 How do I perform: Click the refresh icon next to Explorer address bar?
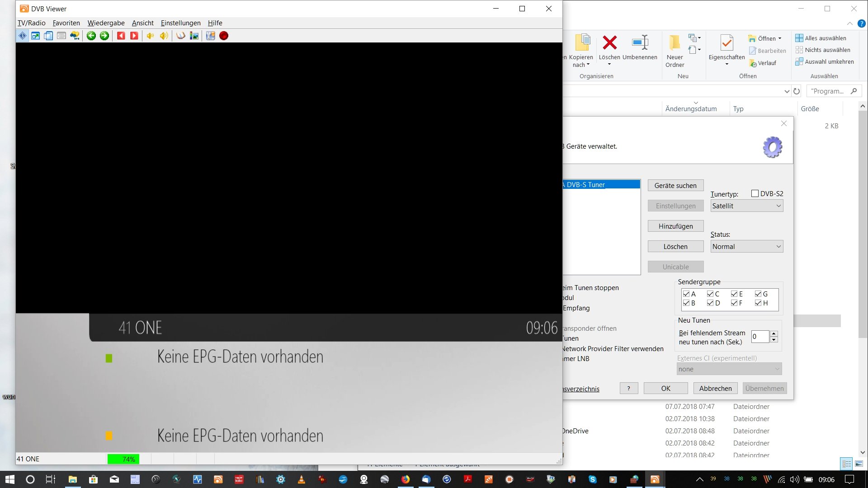797,91
